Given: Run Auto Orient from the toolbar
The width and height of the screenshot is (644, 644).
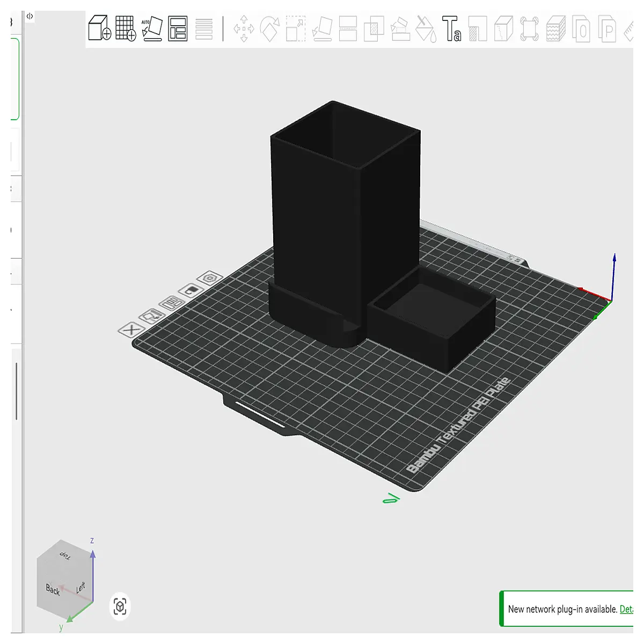Looking at the screenshot, I should [x=152, y=28].
